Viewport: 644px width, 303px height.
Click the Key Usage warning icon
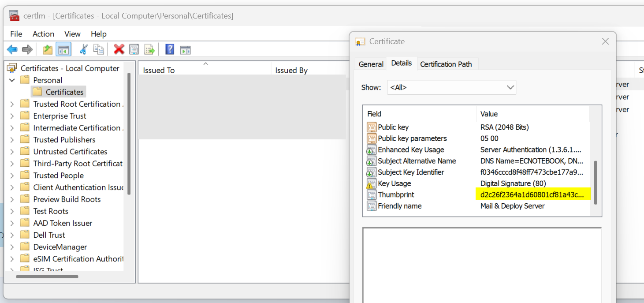[372, 183]
